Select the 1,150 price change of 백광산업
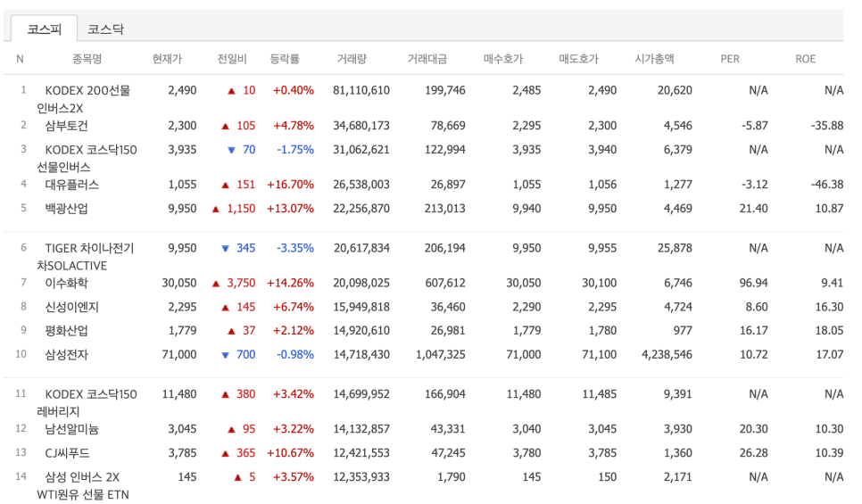 (x=241, y=209)
